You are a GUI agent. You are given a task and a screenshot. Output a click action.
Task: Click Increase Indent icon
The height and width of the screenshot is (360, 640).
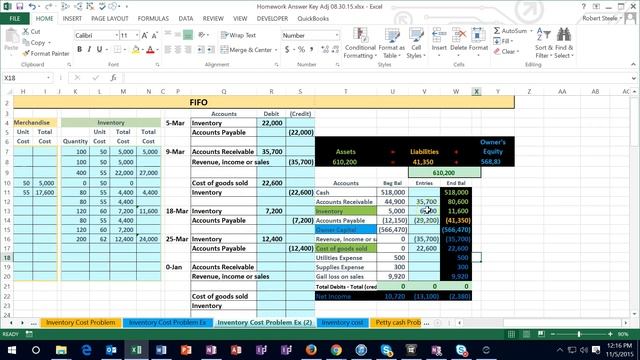coord(211,50)
